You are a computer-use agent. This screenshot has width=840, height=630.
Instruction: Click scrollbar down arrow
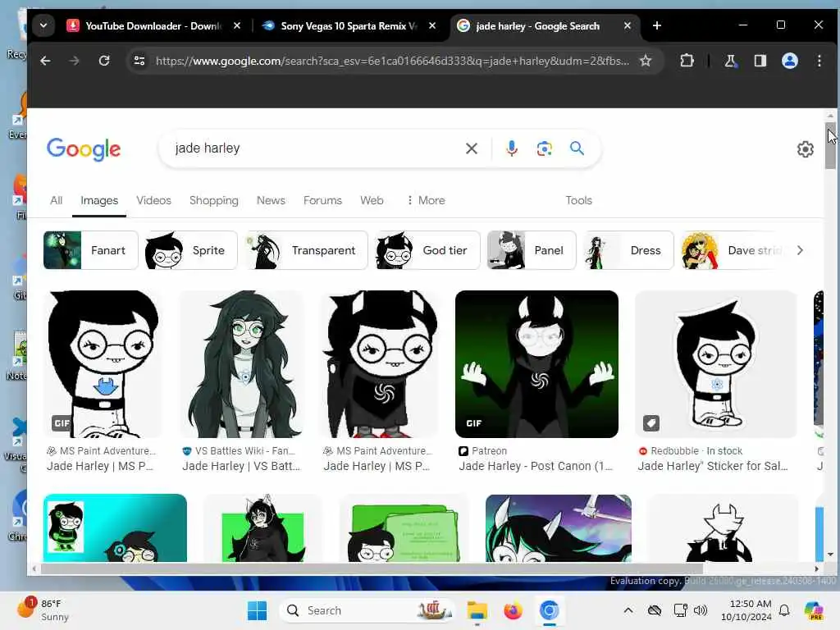[x=830, y=555]
